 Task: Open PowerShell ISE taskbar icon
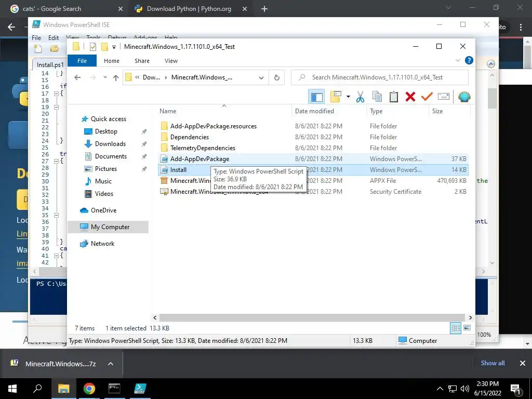click(x=140, y=389)
